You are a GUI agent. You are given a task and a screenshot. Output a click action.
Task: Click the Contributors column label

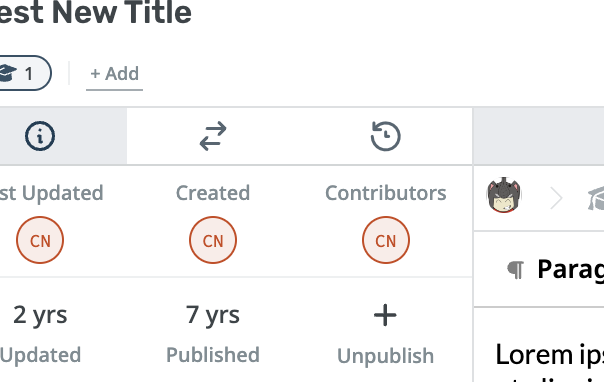tap(386, 193)
